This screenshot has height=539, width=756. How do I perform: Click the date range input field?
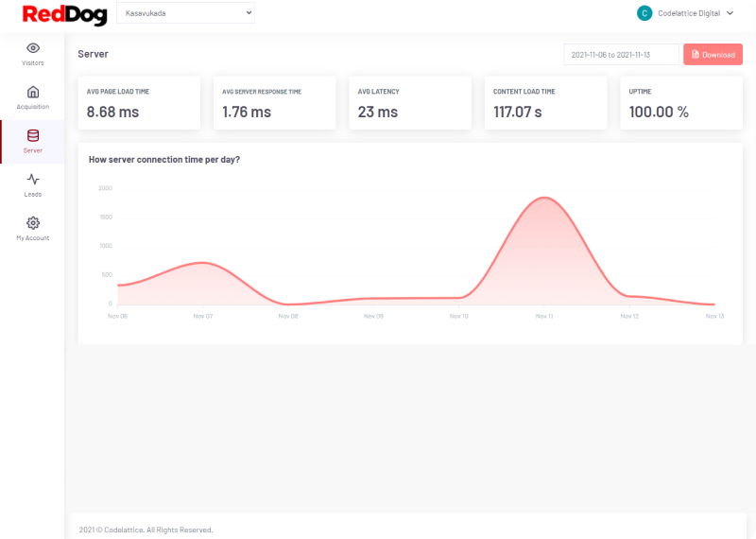point(621,55)
